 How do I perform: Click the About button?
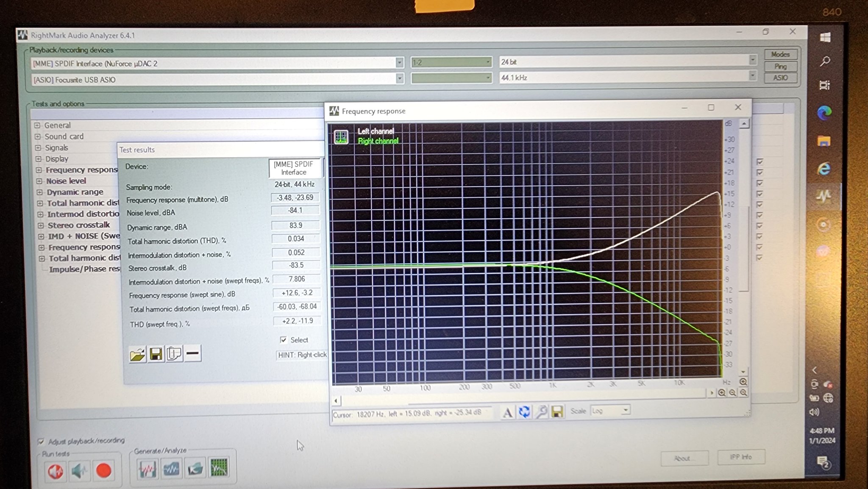coord(684,458)
